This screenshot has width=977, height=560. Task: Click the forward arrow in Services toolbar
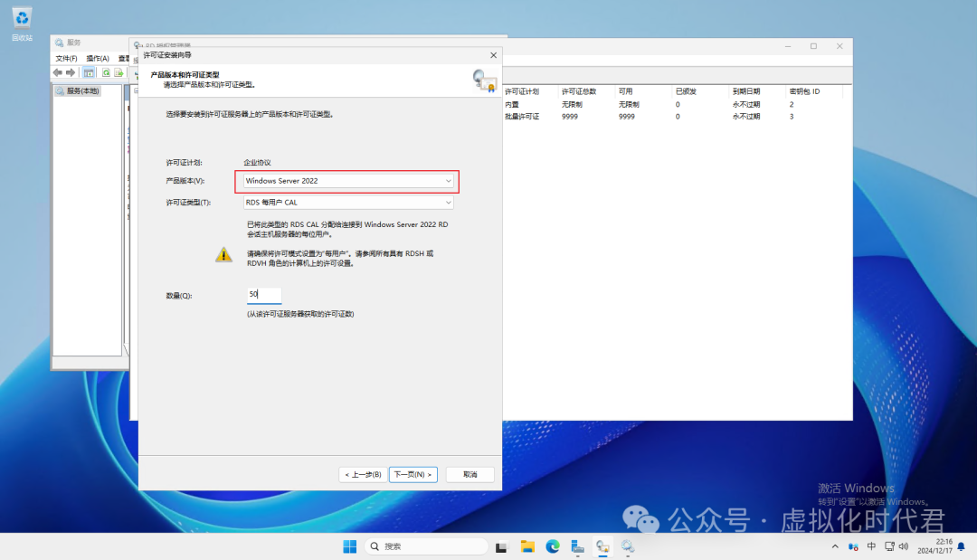pos(71,72)
